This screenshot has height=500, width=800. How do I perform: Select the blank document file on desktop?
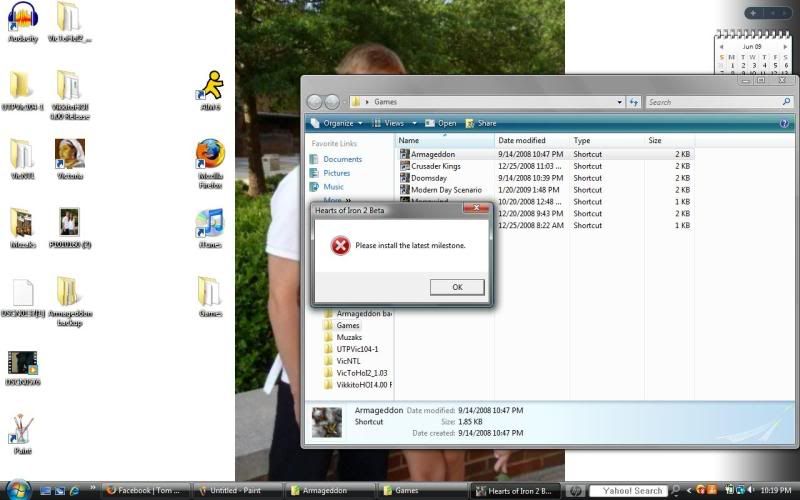click(22, 298)
